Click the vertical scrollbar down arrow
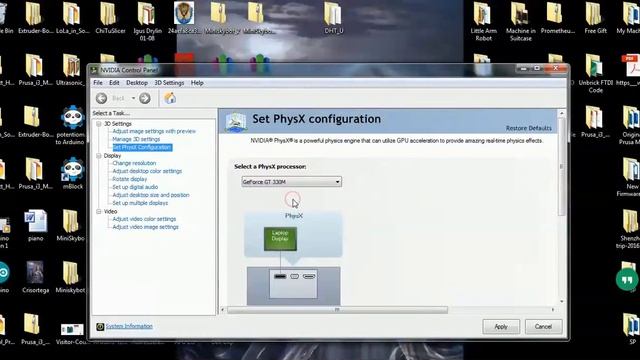 pos(562,302)
